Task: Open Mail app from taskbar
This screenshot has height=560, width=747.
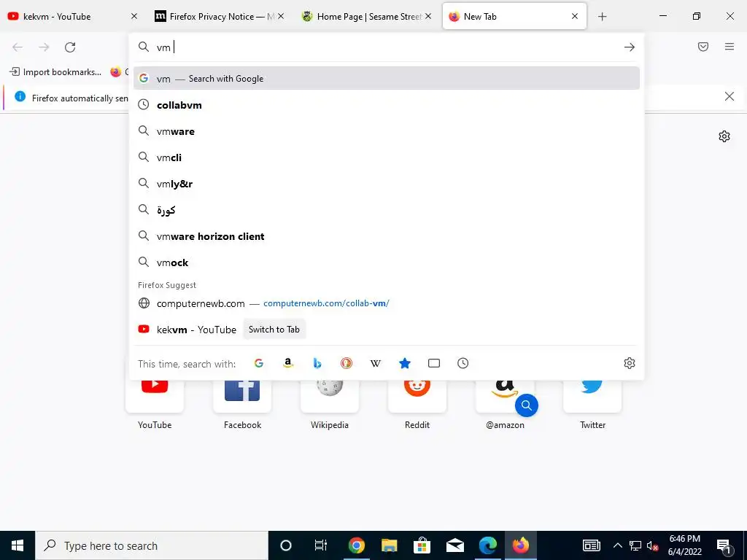Action: [x=455, y=545]
